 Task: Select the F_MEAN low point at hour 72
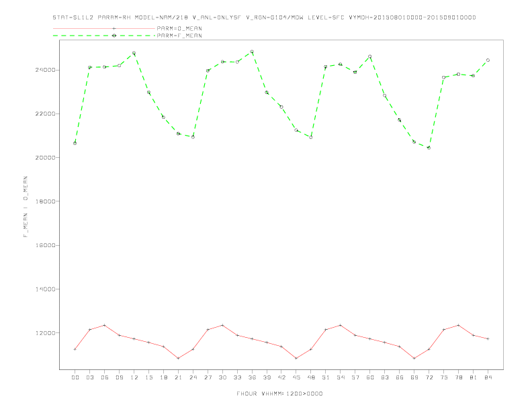click(x=429, y=148)
